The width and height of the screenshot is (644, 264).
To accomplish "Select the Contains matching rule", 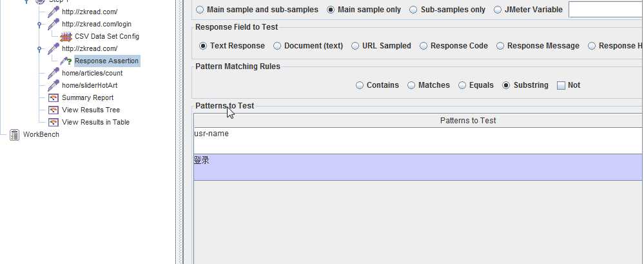I will pos(360,85).
